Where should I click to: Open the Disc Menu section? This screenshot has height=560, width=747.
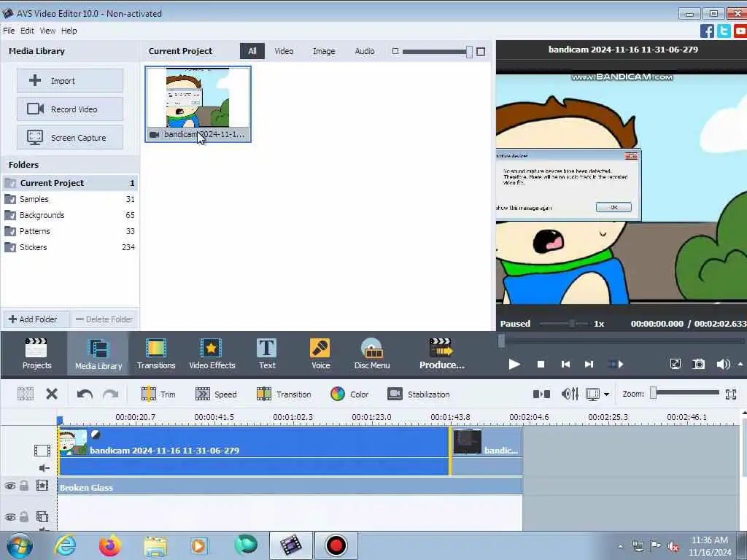[x=372, y=354]
